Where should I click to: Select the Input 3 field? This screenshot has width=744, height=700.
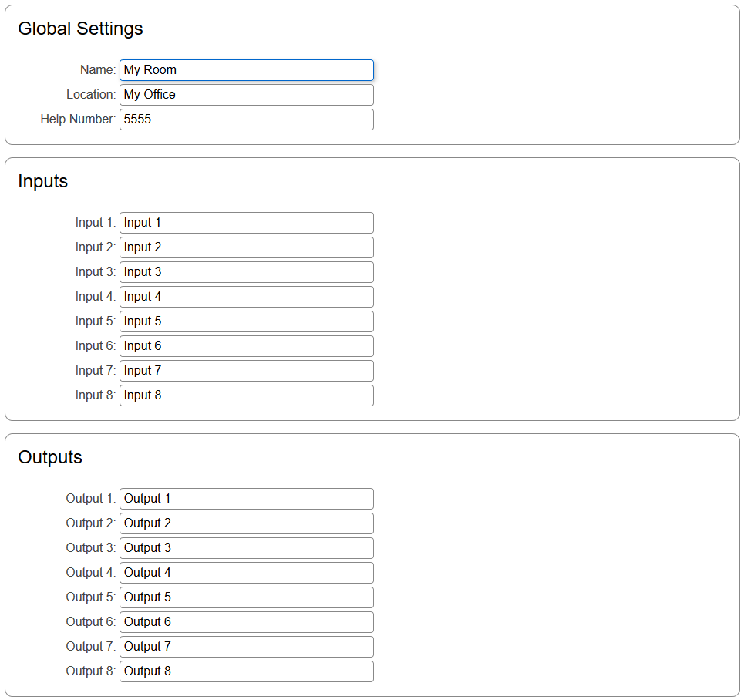click(247, 272)
